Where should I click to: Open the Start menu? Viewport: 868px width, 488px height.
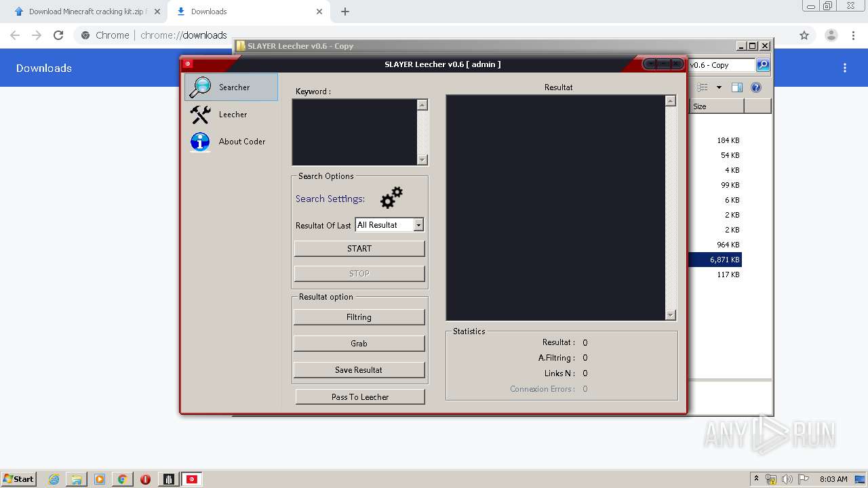coord(19,479)
